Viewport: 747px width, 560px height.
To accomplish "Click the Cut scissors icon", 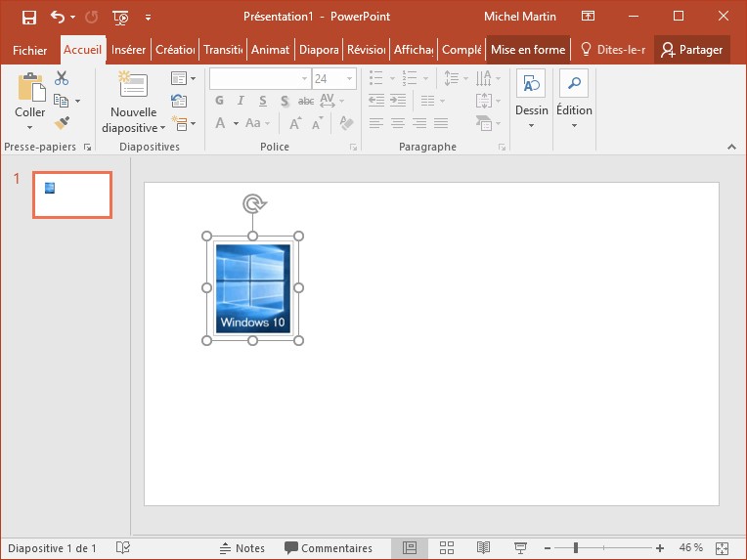I will (62, 78).
